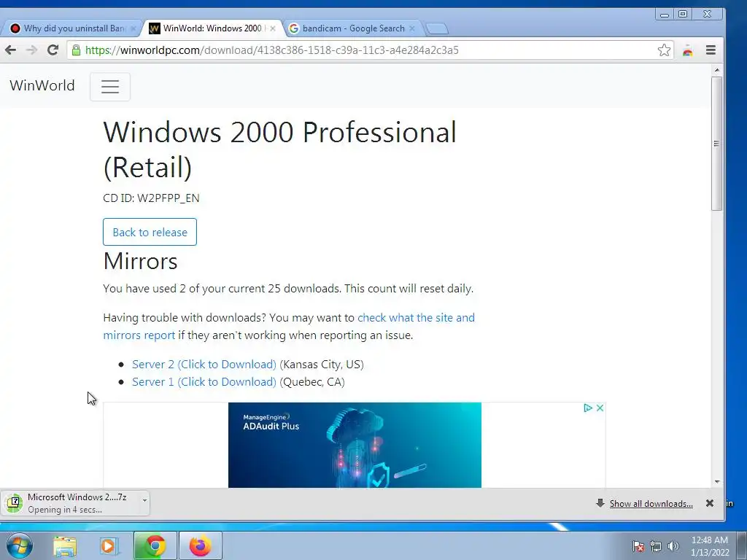Expand the download item dropdown arrow
The width and height of the screenshot is (747, 560).
[x=144, y=500]
